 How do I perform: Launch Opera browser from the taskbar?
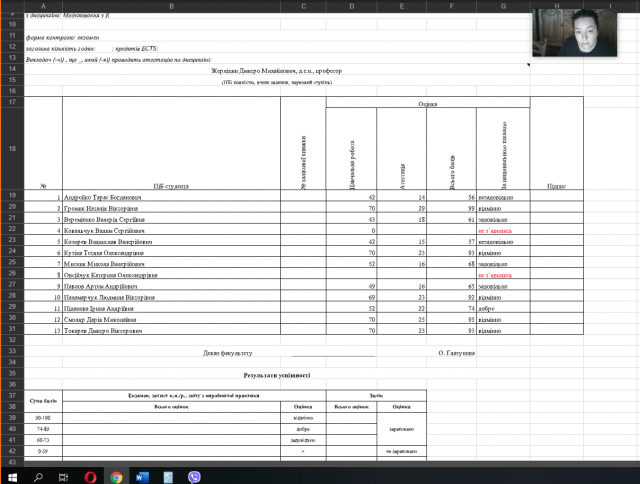(x=90, y=477)
